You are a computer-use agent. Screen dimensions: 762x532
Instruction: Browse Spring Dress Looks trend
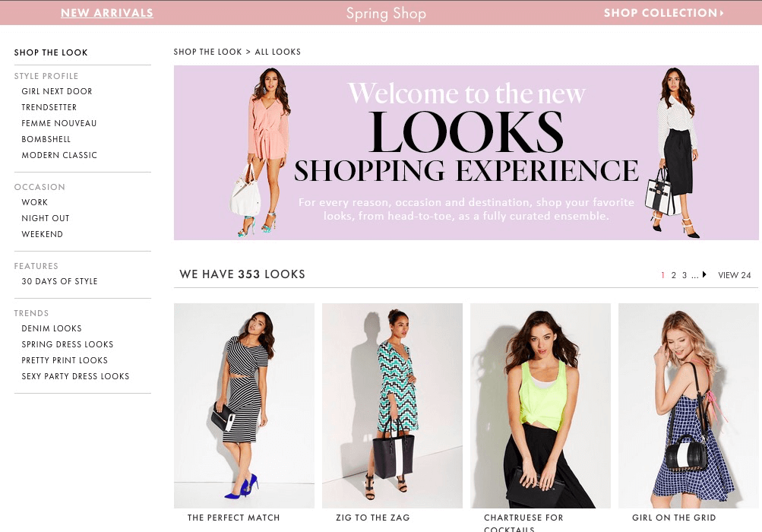(68, 345)
